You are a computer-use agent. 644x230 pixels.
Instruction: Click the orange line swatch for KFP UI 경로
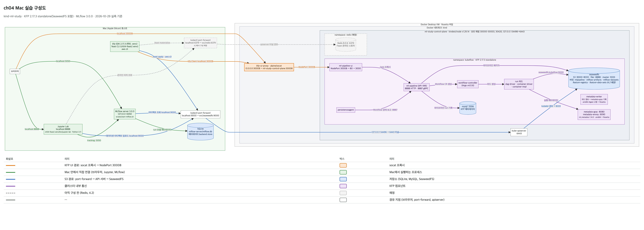(x=10, y=165)
